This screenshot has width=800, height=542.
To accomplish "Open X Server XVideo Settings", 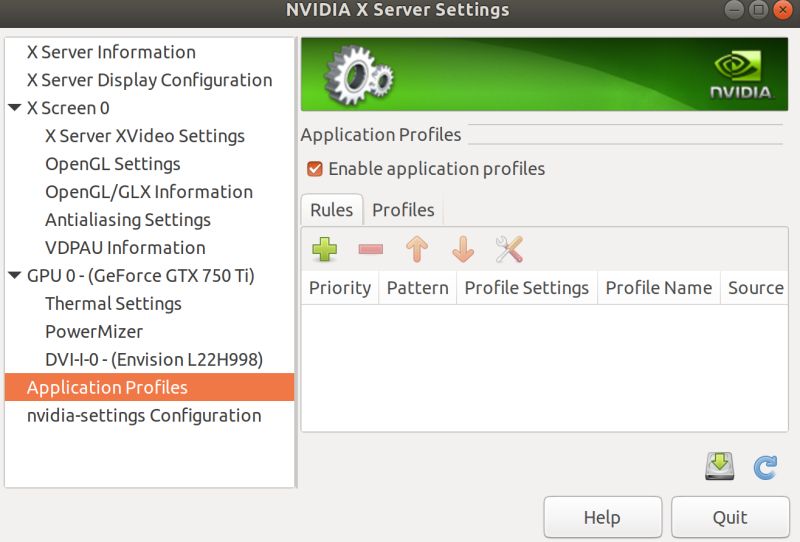I will [x=145, y=136].
